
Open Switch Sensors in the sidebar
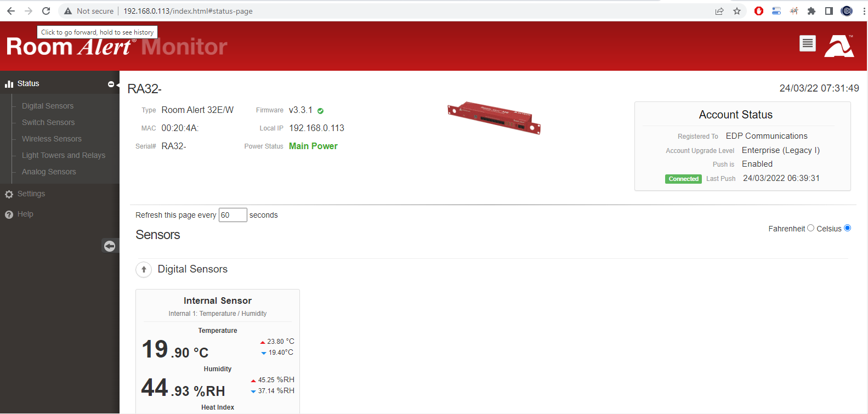(x=48, y=122)
